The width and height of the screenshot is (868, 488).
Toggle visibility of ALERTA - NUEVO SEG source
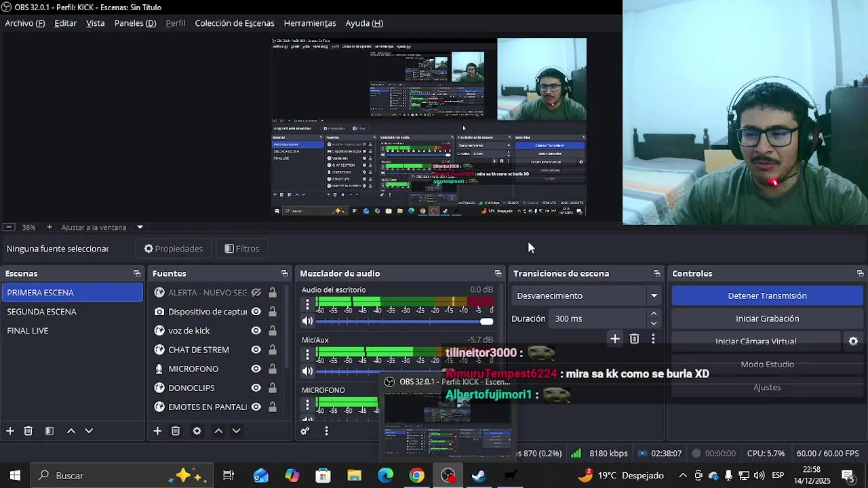point(256,293)
